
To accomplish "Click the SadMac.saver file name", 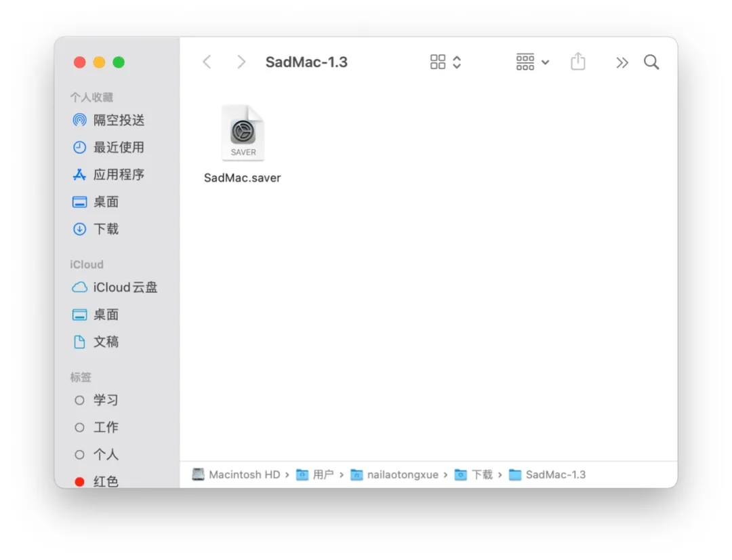I will 242,178.
